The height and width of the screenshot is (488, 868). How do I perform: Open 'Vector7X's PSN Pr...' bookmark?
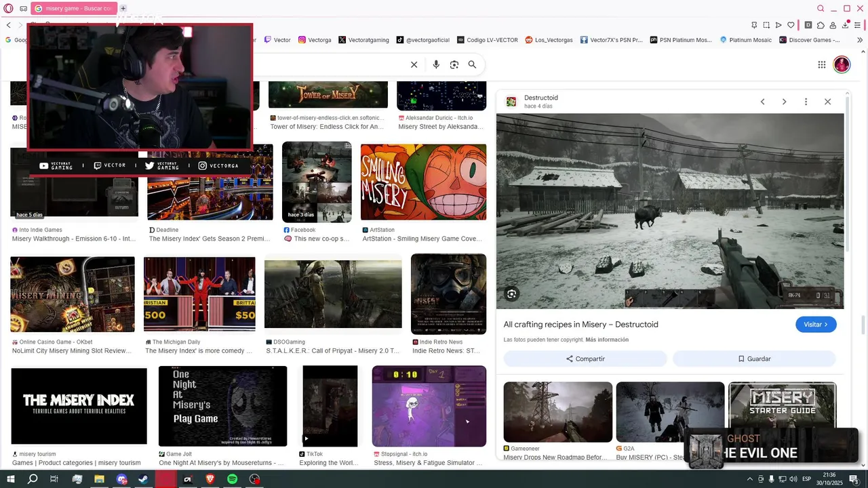(612, 40)
